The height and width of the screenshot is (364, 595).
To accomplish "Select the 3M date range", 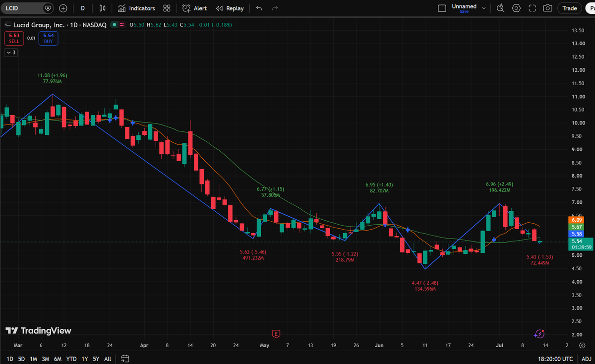I will click(x=45, y=359).
